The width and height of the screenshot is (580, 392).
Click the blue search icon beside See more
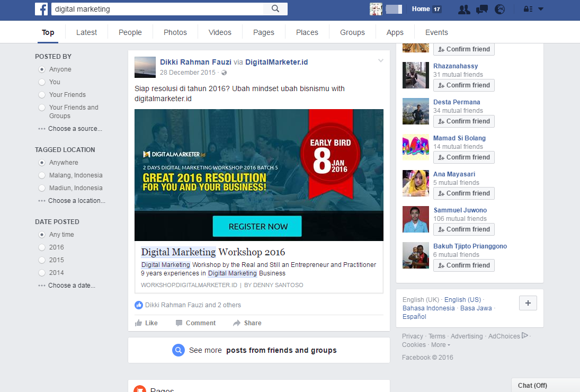179,350
